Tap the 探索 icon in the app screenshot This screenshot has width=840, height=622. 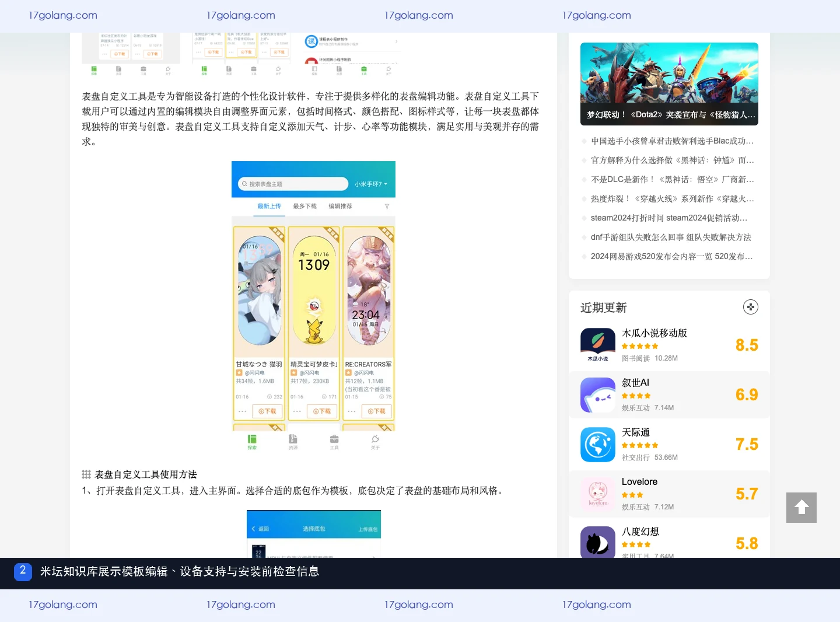click(x=252, y=442)
